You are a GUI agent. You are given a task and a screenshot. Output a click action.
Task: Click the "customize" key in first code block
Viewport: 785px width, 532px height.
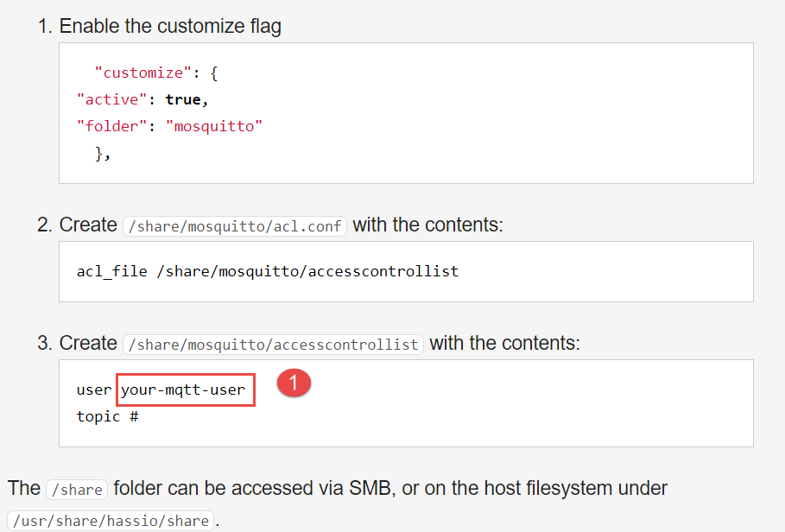click(143, 73)
